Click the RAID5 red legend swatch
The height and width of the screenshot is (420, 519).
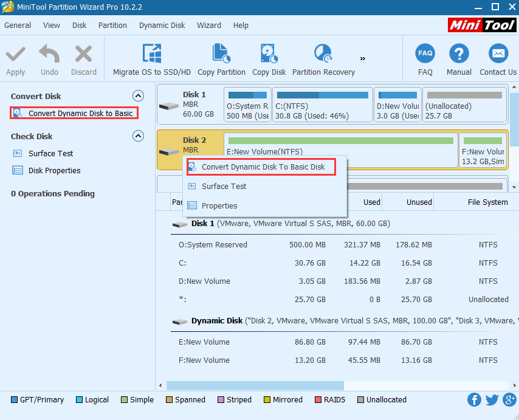tap(318, 400)
